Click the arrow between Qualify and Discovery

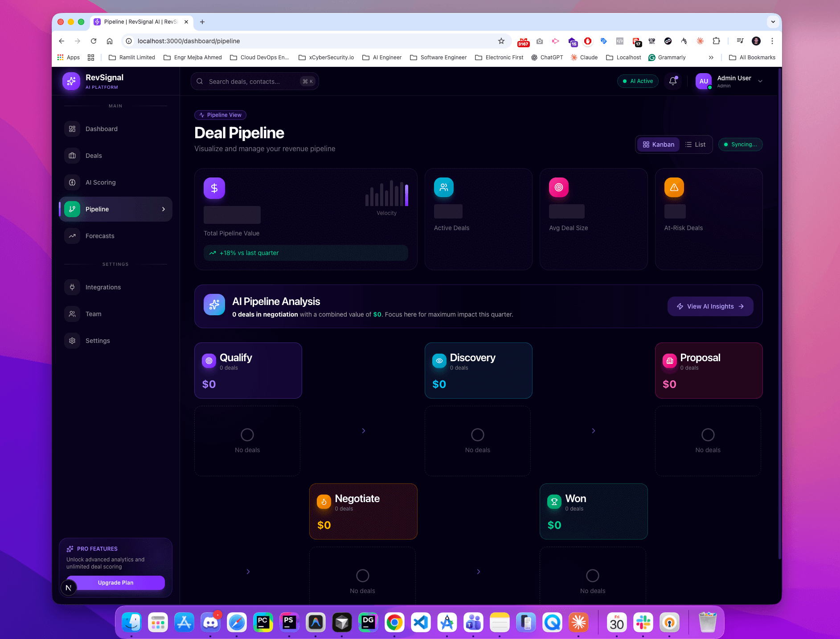pyautogui.click(x=363, y=431)
